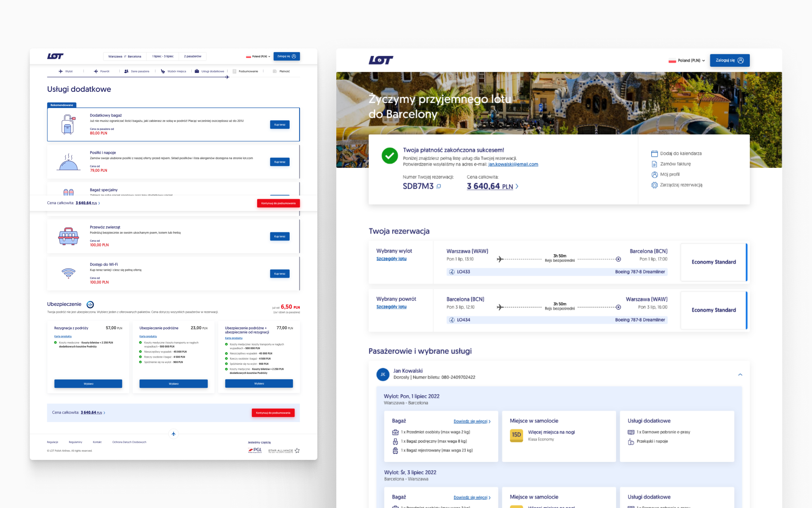Click the registered baggage icon for the 23 kg item

395,451
